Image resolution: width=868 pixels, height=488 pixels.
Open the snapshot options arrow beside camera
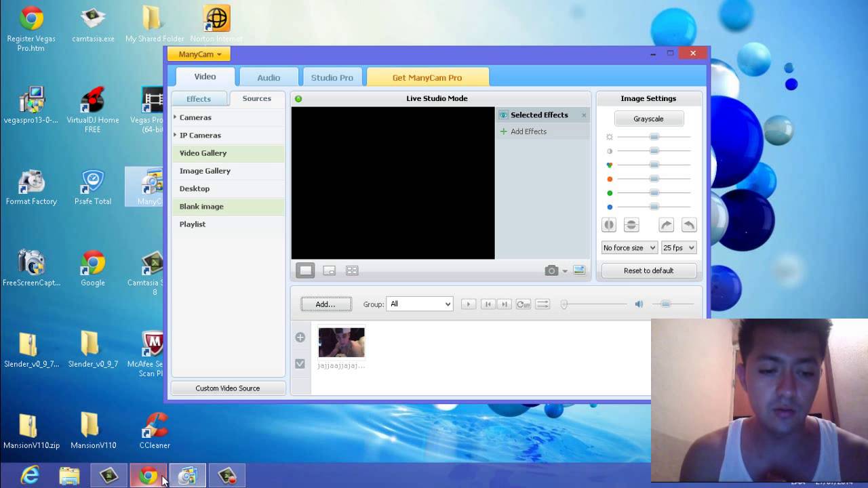(x=565, y=271)
